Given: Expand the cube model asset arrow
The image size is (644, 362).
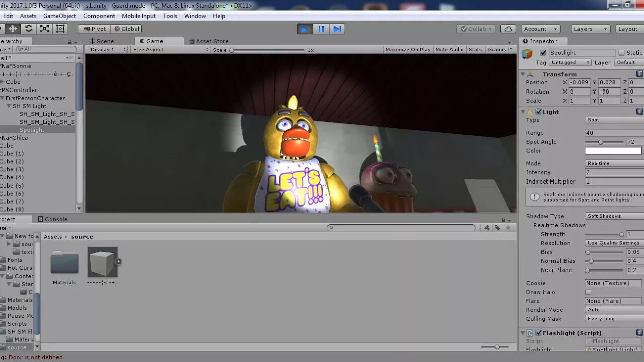Looking at the screenshot, I should [118, 261].
